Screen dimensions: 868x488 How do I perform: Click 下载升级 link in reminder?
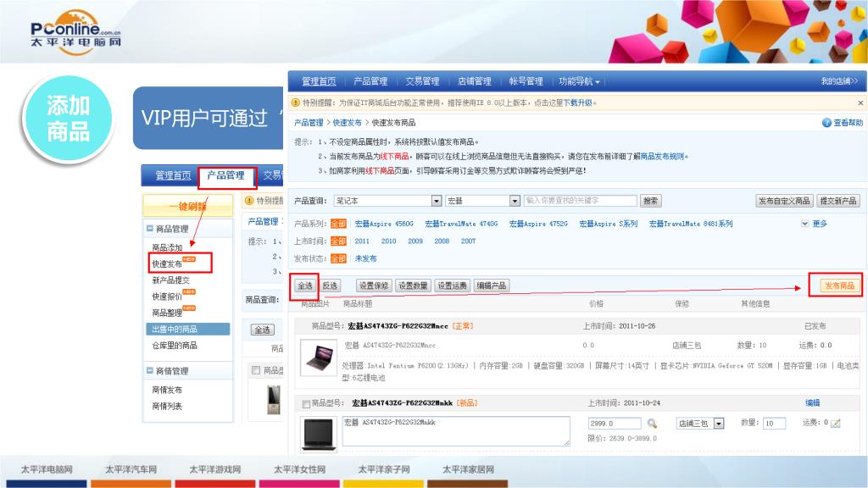click(x=578, y=103)
